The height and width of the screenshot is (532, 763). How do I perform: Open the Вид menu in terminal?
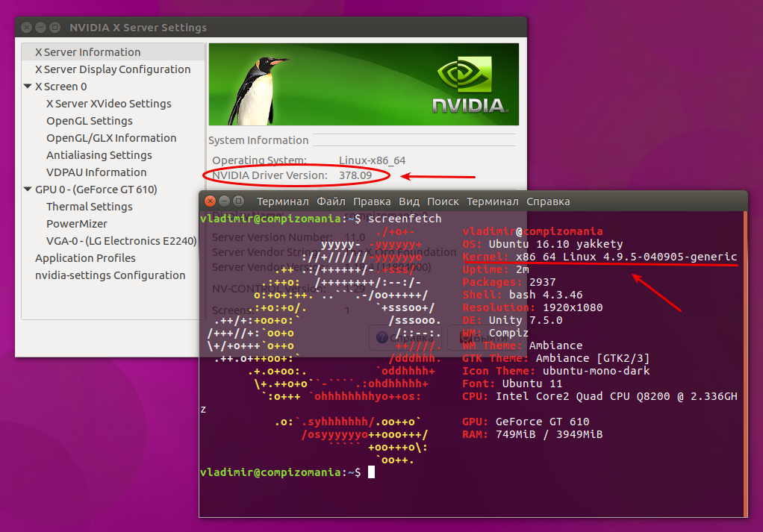409,201
